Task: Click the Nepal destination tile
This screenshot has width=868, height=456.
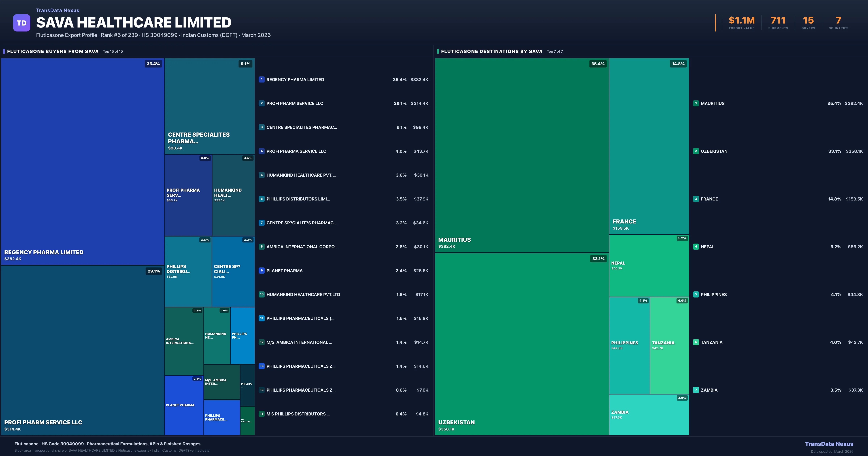Action: tap(649, 266)
